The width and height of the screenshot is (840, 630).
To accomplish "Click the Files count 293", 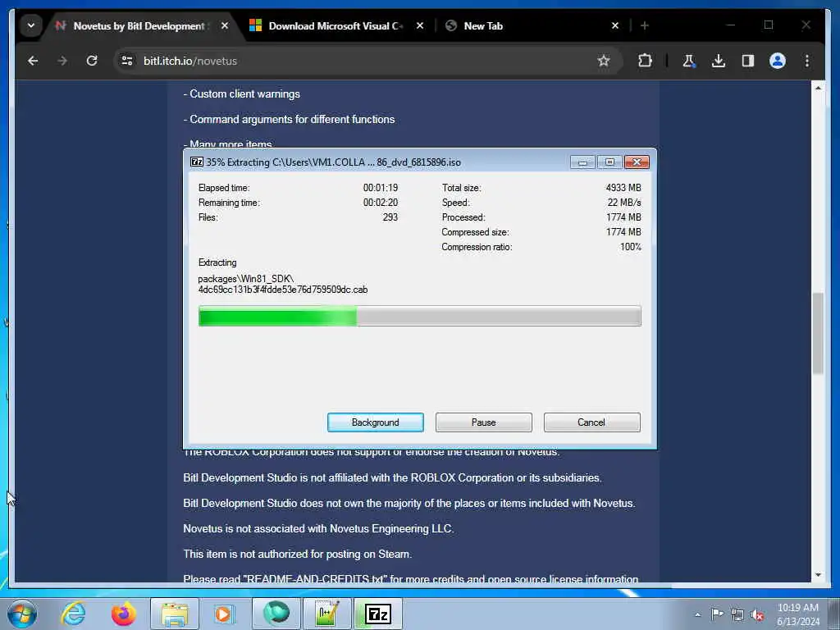I will 390,217.
